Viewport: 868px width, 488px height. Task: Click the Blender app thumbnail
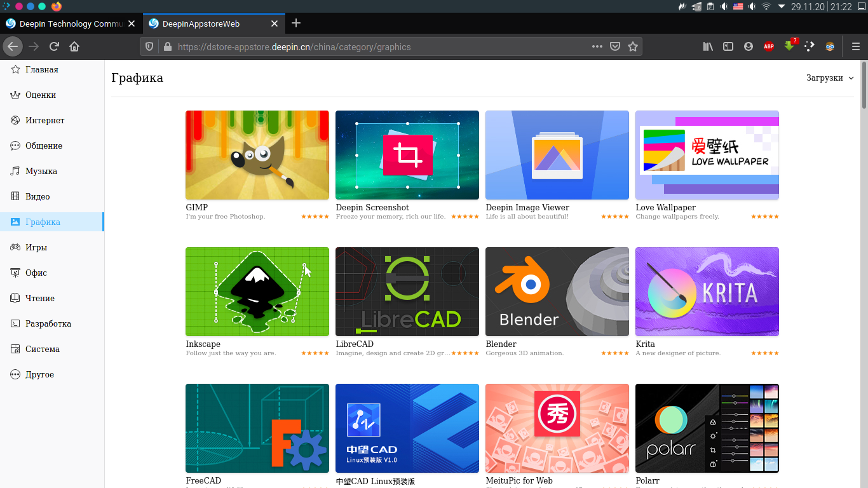tap(557, 292)
